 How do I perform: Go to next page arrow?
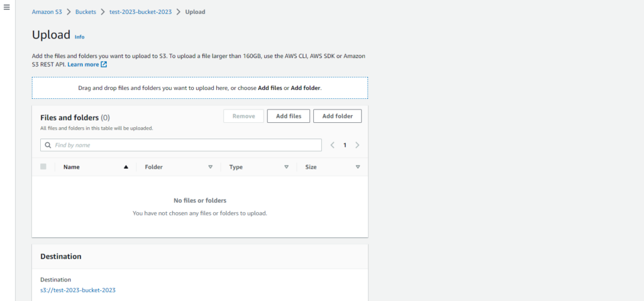click(x=357, y=145)
